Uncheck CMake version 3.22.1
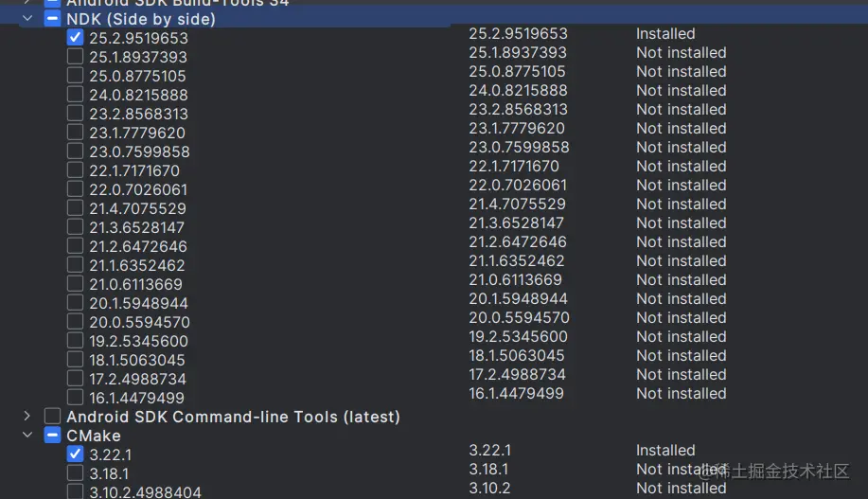The height and width of the screenshot is (499, 868). pos(76,454)
